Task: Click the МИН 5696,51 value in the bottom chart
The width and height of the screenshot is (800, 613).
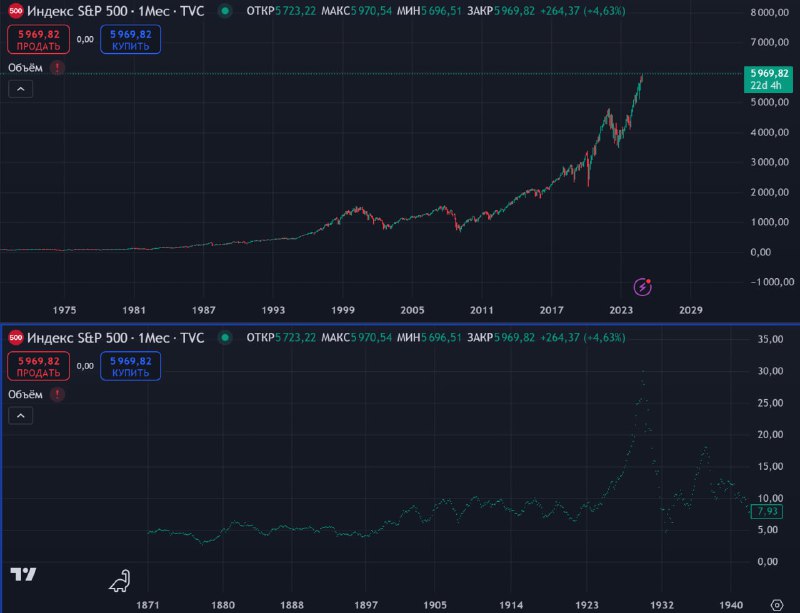Action: coord(429,337)
